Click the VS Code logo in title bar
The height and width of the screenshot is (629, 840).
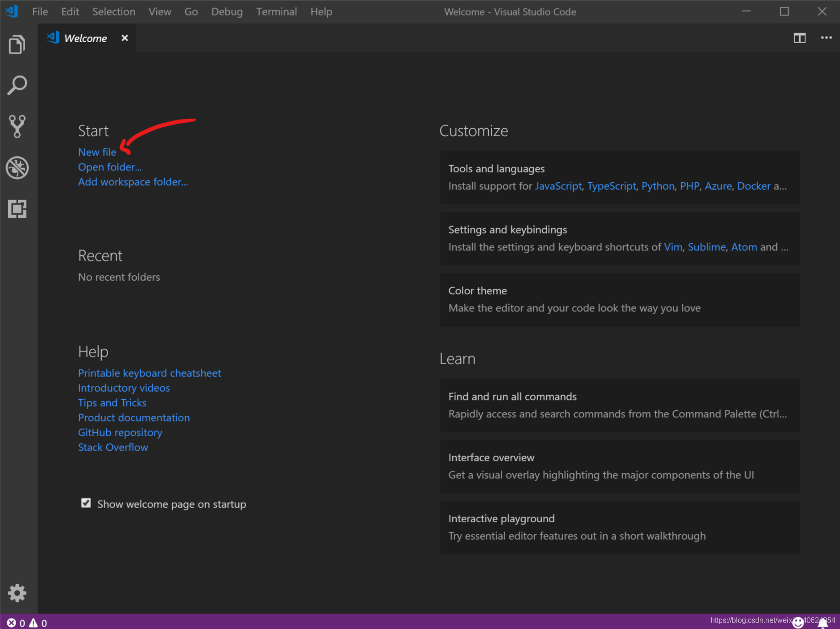[12, 11]
